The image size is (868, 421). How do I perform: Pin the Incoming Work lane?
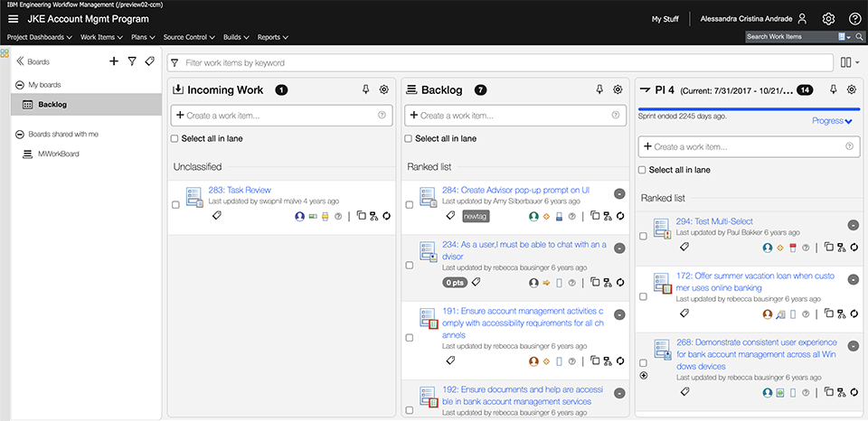point(365,89)
